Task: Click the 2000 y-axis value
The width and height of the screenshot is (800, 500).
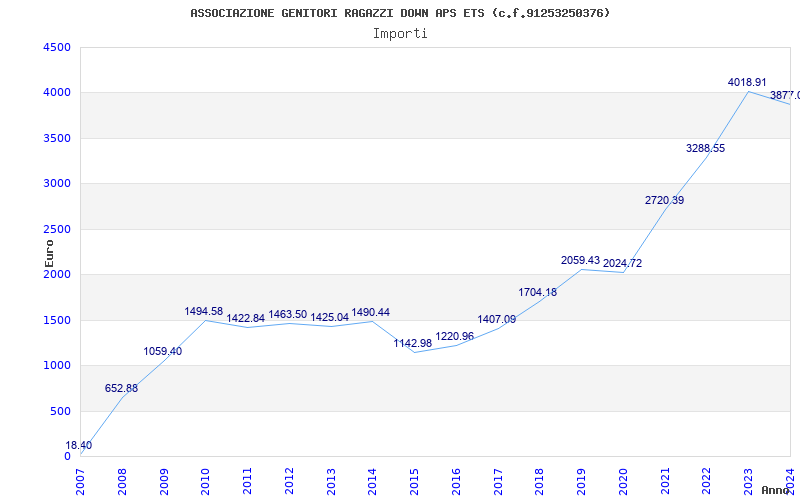Action: pyautogui.click(x=57, y=274)
